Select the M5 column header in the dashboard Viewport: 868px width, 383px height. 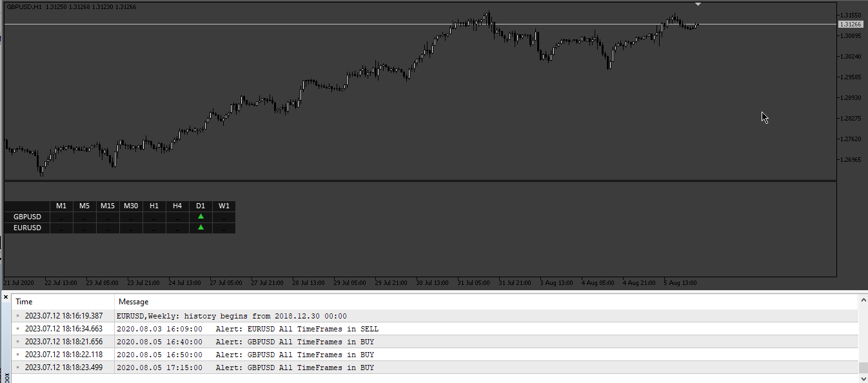84,206
